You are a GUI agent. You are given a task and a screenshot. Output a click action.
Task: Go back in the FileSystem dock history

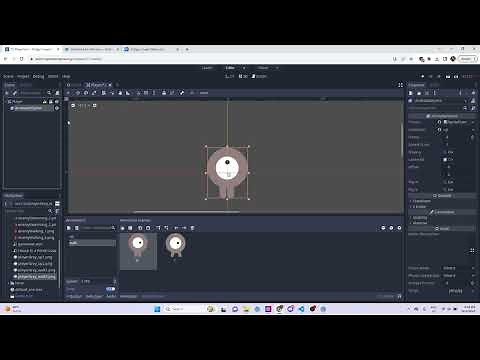coord(6,204)
